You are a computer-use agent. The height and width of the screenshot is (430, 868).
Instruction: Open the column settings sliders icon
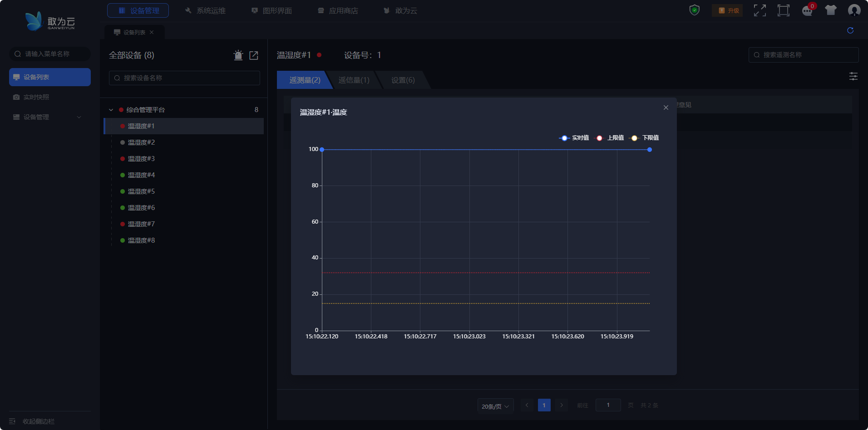pos(853,76)
